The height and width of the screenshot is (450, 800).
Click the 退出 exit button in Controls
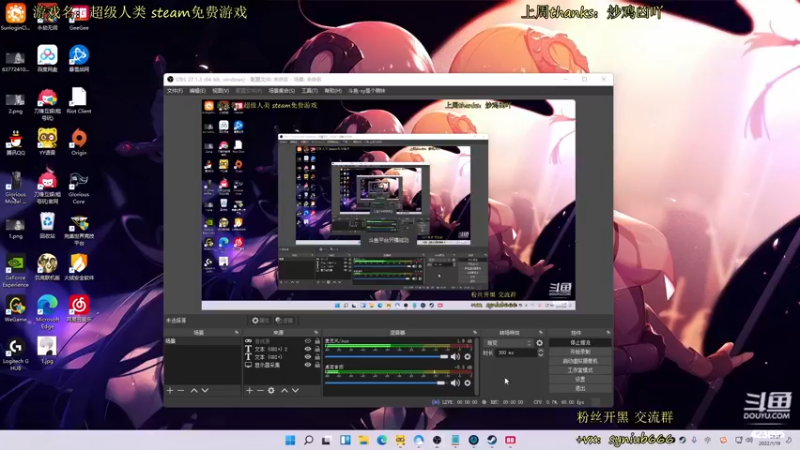pyautogui.click(x=580, y=388)
